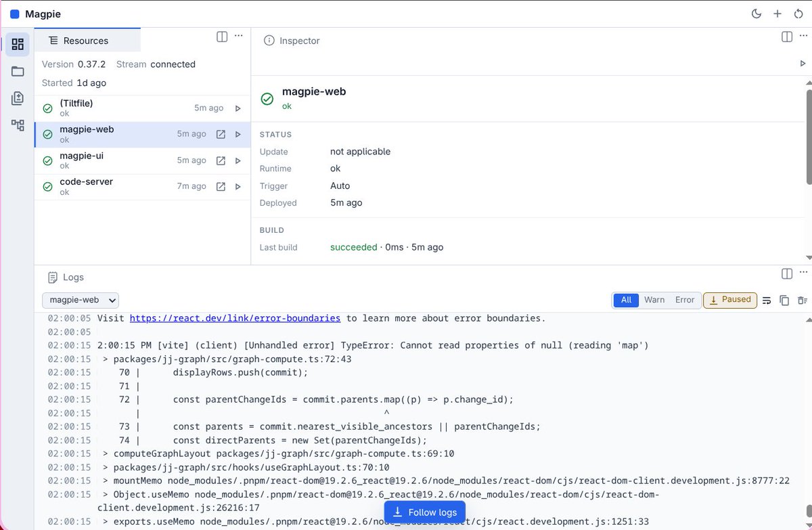The width and height of the screenshot is (812, 530).
Task: Click the Version 0.37.2 text
Action: [x=74, y=64]
